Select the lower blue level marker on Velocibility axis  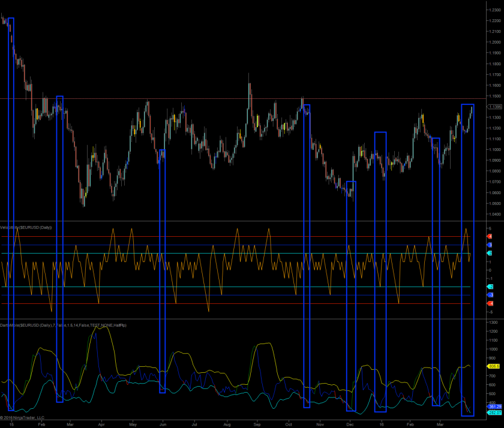490,296
